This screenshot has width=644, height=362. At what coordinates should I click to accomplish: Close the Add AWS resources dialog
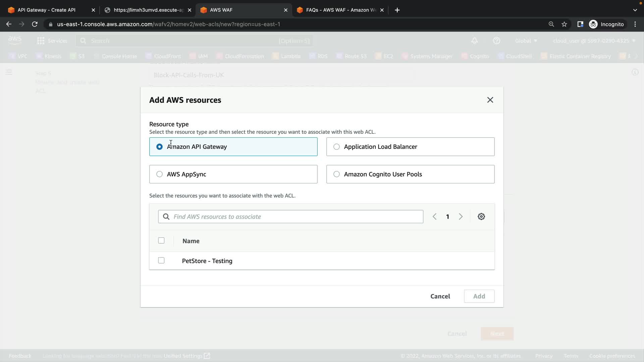click(490, 100)
